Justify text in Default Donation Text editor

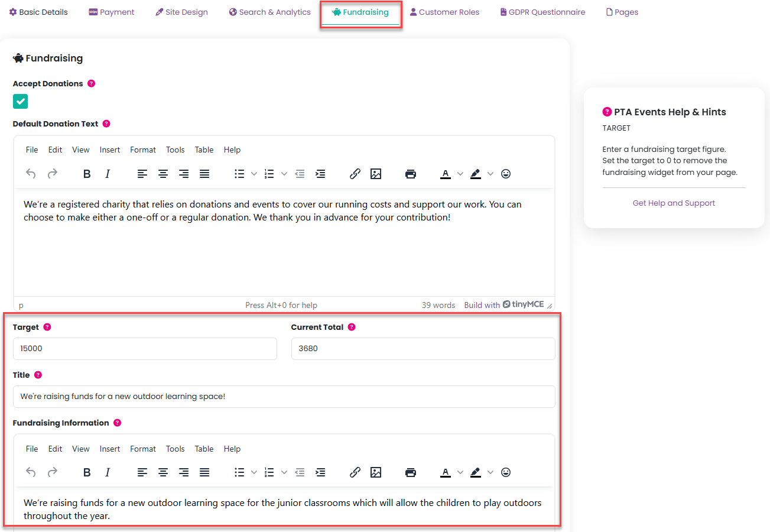point(204,174)
